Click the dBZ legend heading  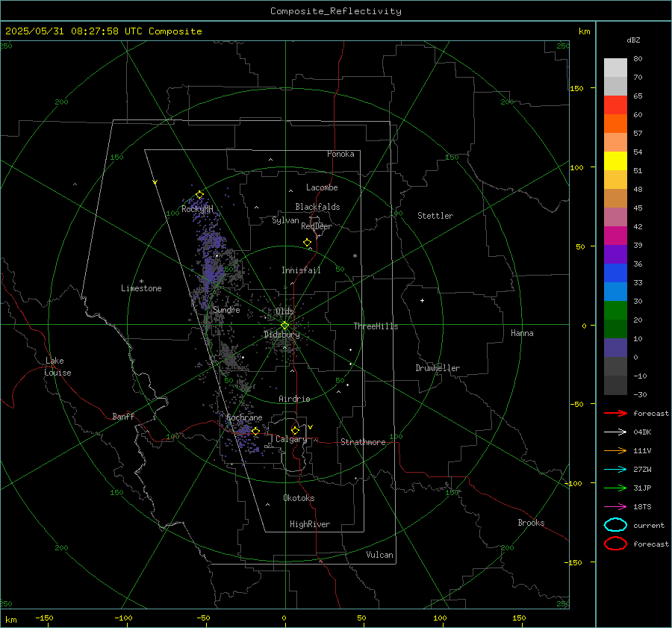[633, 40]
